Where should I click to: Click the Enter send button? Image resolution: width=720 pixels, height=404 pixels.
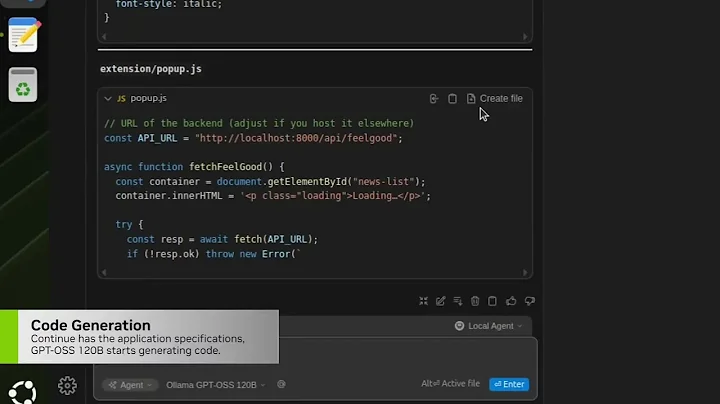pos(509,384)
